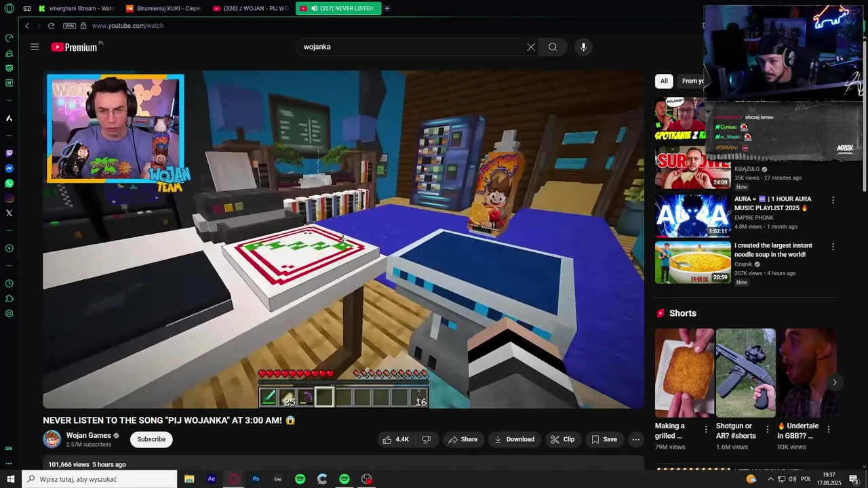Open Messenger in the Opera sidebar
The width and height of the screenshot is (868, 488).
click(9, 168)
